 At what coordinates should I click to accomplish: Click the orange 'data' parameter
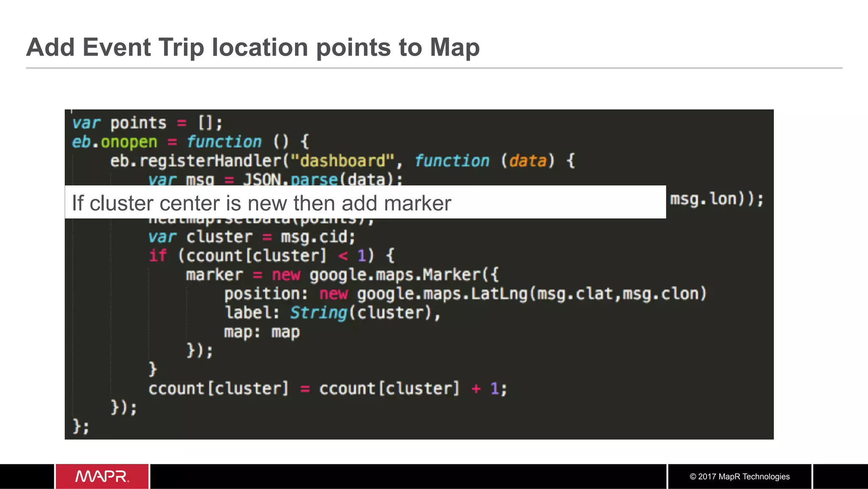(527, 161)
